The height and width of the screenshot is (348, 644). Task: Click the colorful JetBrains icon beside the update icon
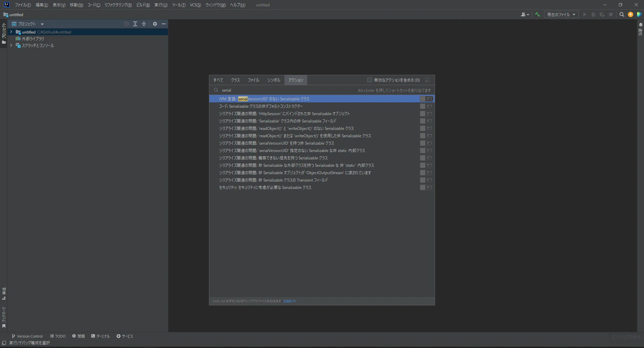(639, 15)
